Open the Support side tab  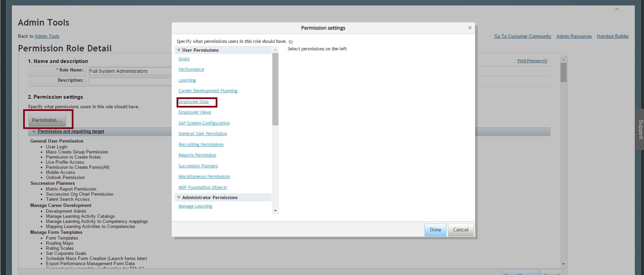(640, 129)
